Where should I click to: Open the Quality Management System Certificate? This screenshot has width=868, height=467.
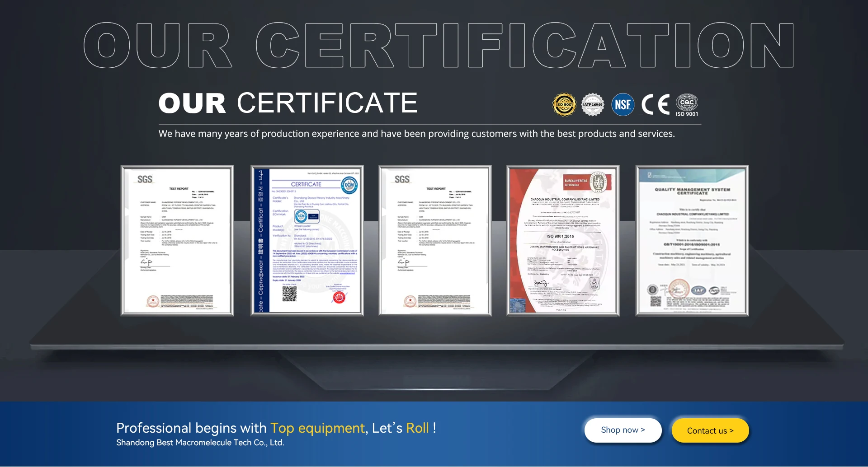(692, 241)
